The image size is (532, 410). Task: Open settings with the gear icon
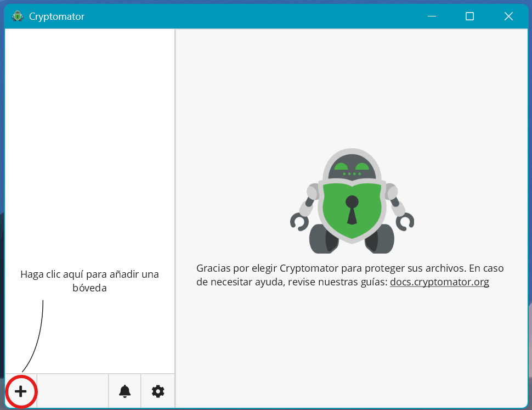point(158,391)
